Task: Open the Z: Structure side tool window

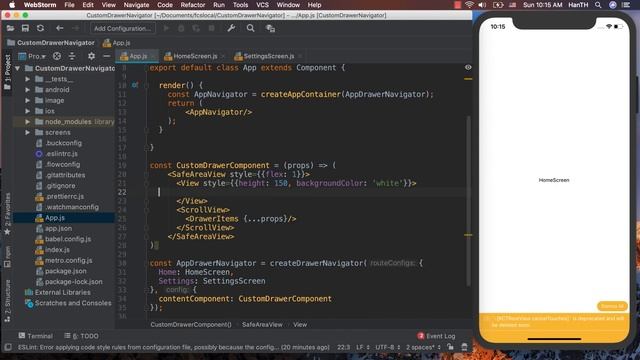Action: coord(7,301)
